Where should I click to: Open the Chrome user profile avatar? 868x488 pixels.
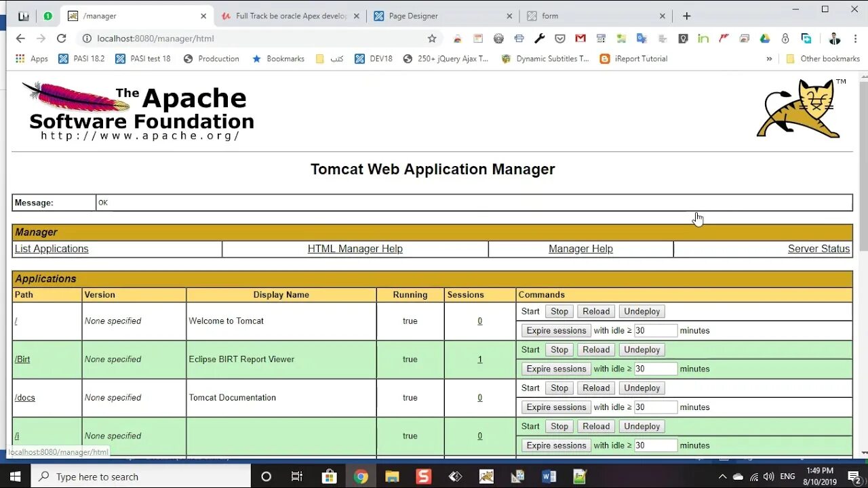point(834,39)
